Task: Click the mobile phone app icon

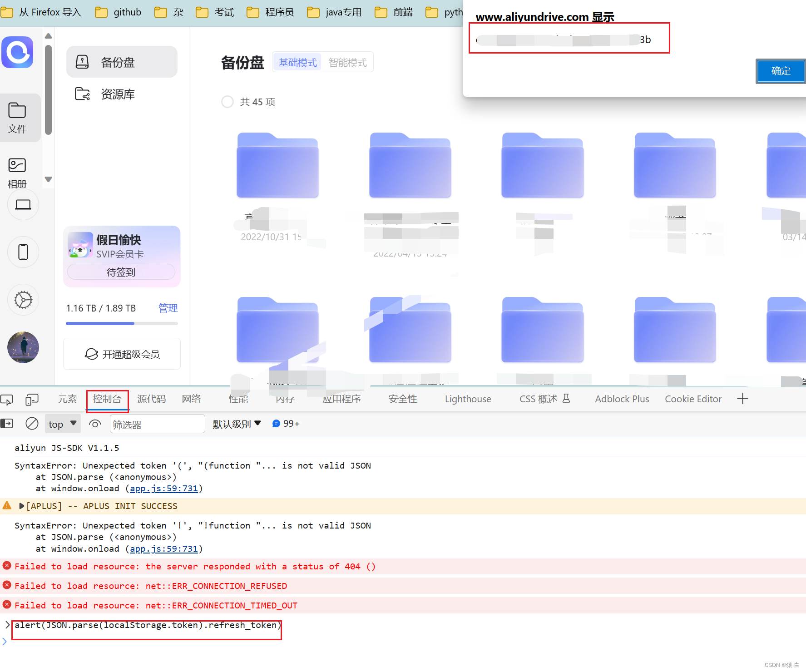Action: 23,252
